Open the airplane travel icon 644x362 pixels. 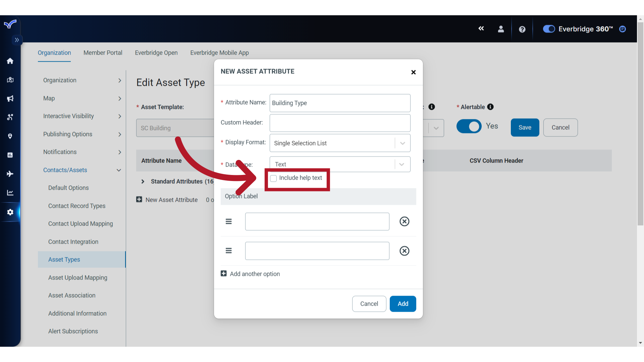tap(10, 174)
